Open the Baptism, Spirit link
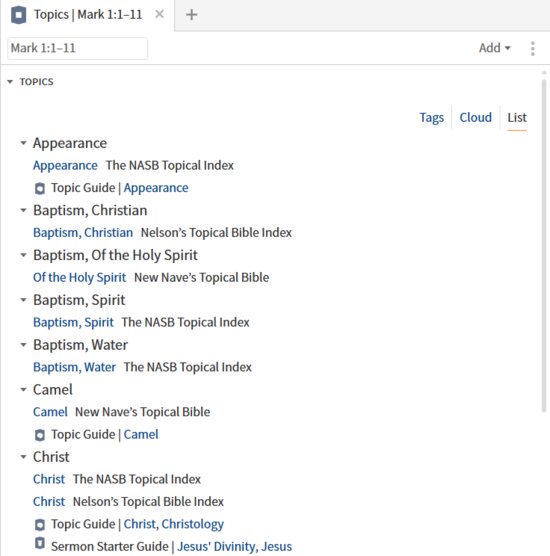This screenshot has height=556, width=550. pyautogui.click(x=73, y=322)
